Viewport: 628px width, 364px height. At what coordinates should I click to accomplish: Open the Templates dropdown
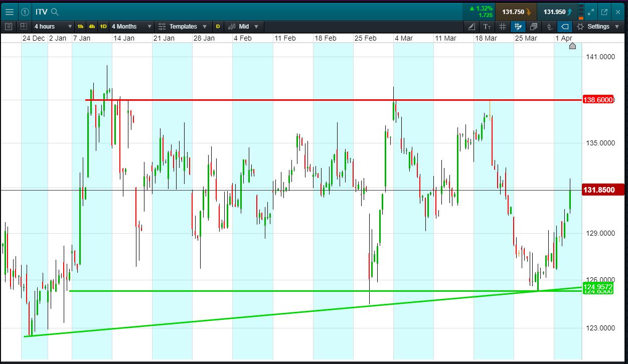tap(184, 26)
